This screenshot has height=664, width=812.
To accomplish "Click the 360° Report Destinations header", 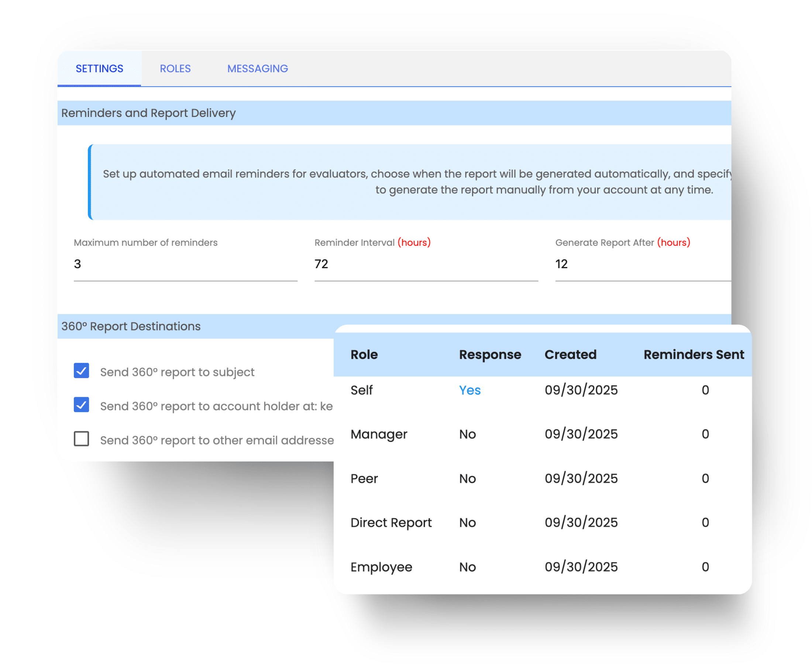I will [x=131, y=326].
